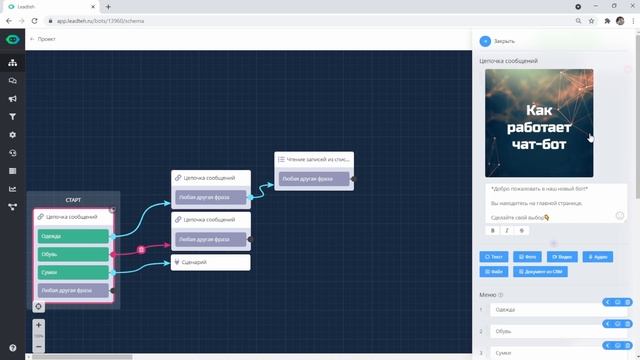Viewport: 640px width, 360px height.
Task: Add a Файл message block
Action: [x=494, y=271]
